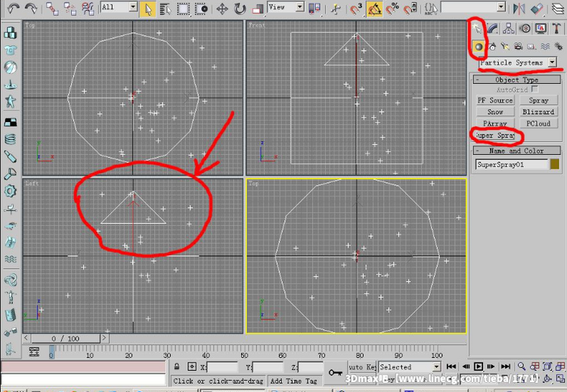The image size is (567, 392).
Task: Switch to the Display command panel tab
Action: coord(541,29)
